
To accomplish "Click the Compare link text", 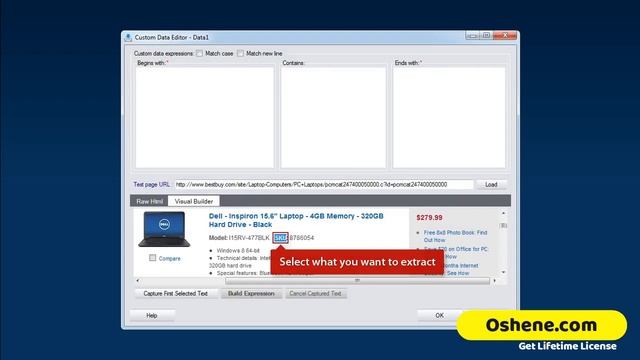I will [x=169, y=258].
